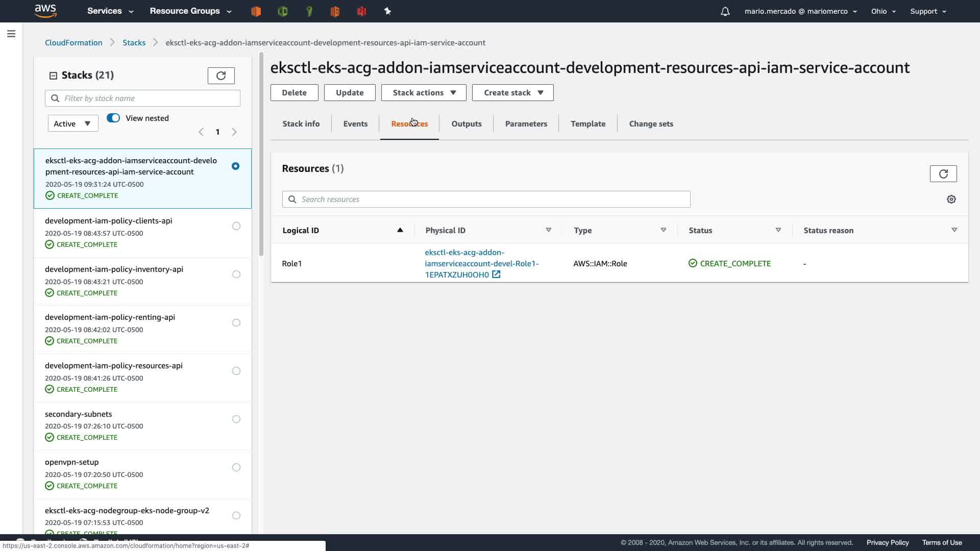Click the pushpin shortcut icon in header

(387, 11)
